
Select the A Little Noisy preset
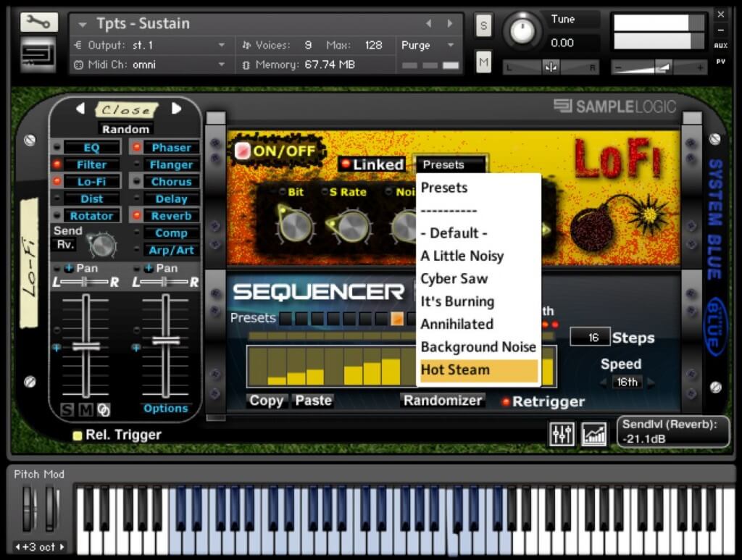coord(478,256)
